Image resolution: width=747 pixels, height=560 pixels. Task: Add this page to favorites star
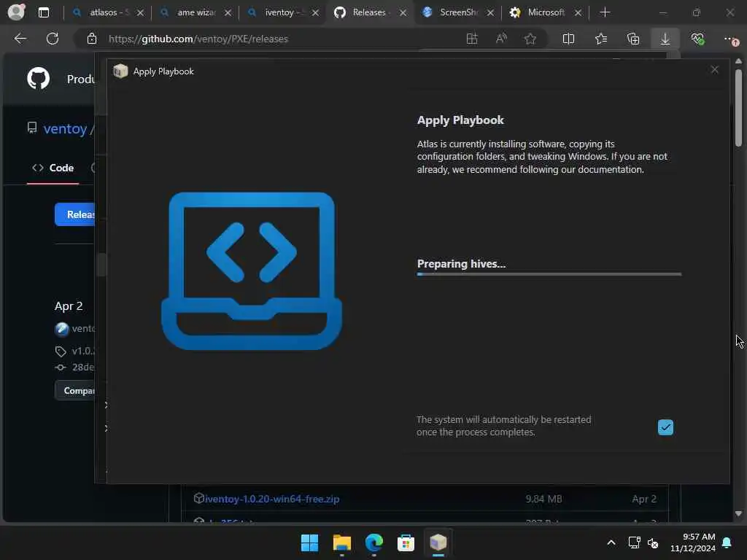click(x=530, y=39)
